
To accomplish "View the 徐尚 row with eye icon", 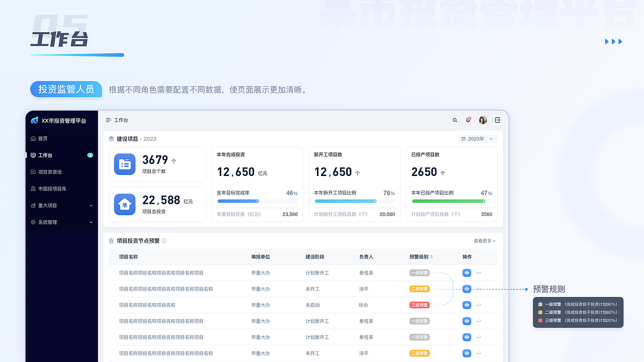I will [x=467, y=305].
